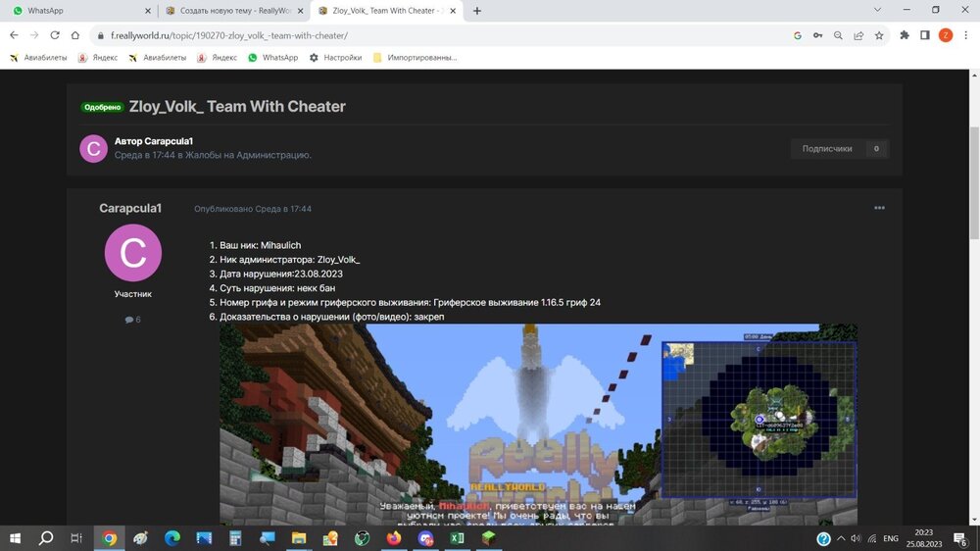Launch Firefox from the taskbar

coord(394,538)
